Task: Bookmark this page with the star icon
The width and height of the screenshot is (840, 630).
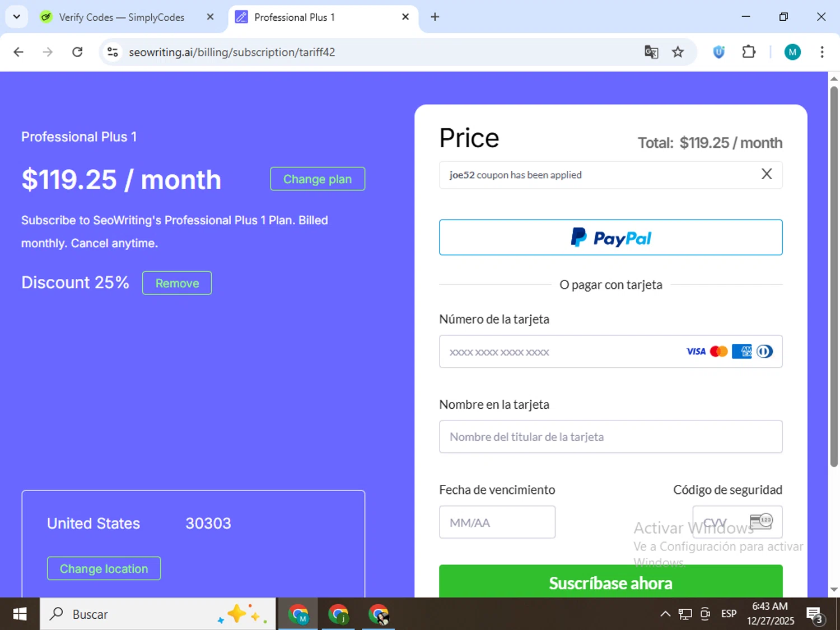Action: tap(678, 52)
